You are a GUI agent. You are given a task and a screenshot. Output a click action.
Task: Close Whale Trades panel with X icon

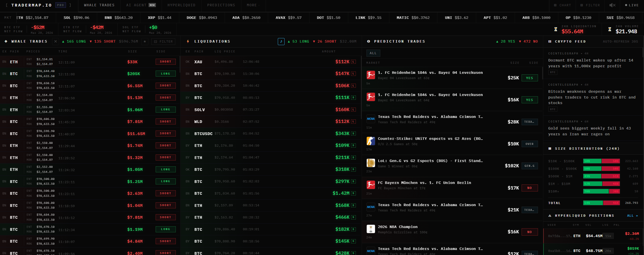(x=56, y=42)
